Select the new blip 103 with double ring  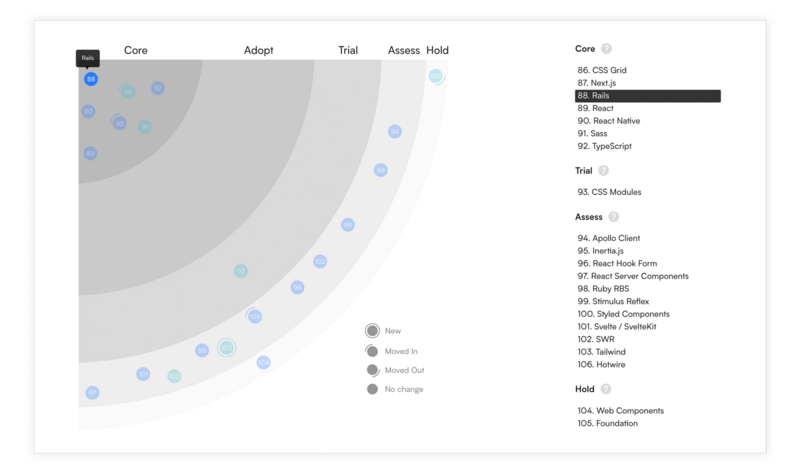[227, 347]
